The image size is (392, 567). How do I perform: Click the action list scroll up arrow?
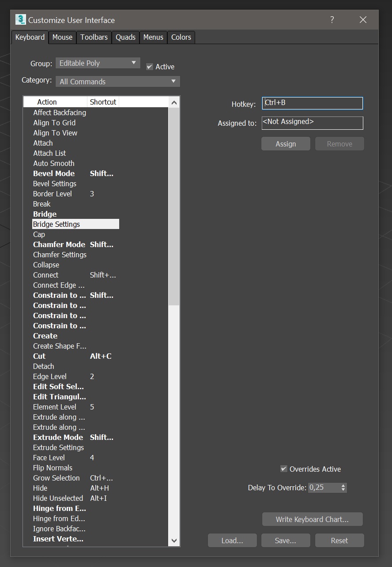point(174,103)
